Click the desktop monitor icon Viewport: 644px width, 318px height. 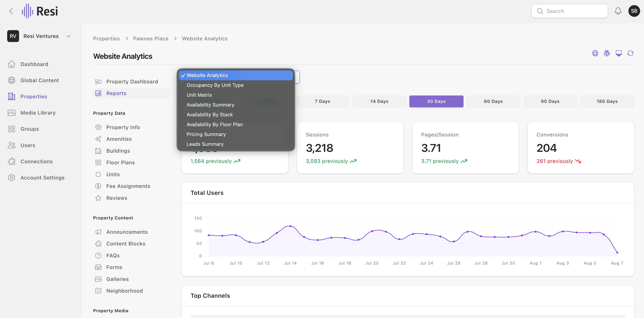click(x=619, y=53)
